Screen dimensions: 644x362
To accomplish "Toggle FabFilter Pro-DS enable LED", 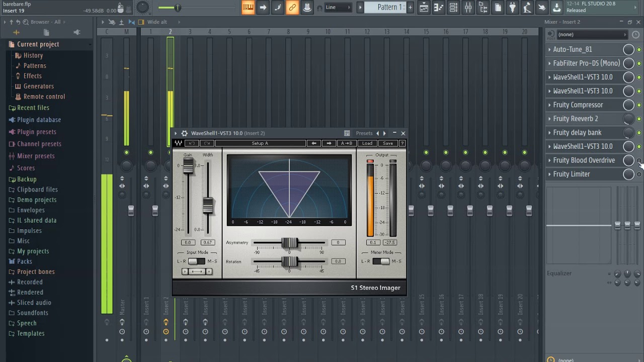I will (x=639, y=63).
